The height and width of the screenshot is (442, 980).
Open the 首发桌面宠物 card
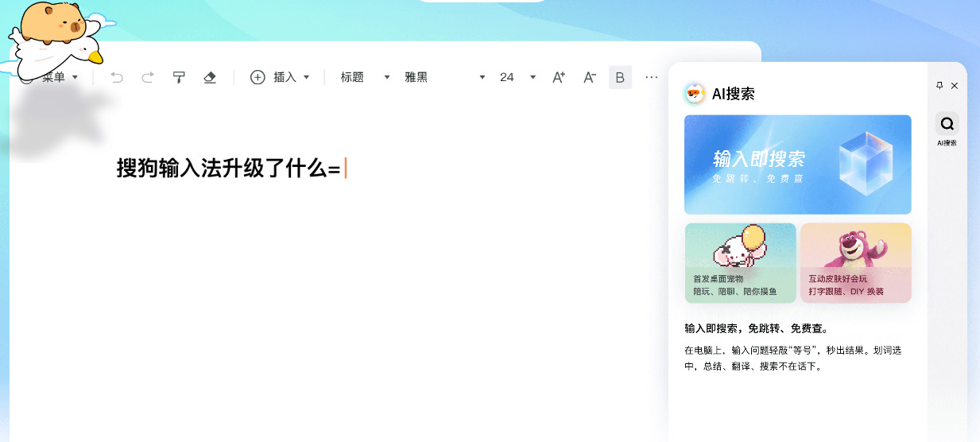(x=740, y=263)
